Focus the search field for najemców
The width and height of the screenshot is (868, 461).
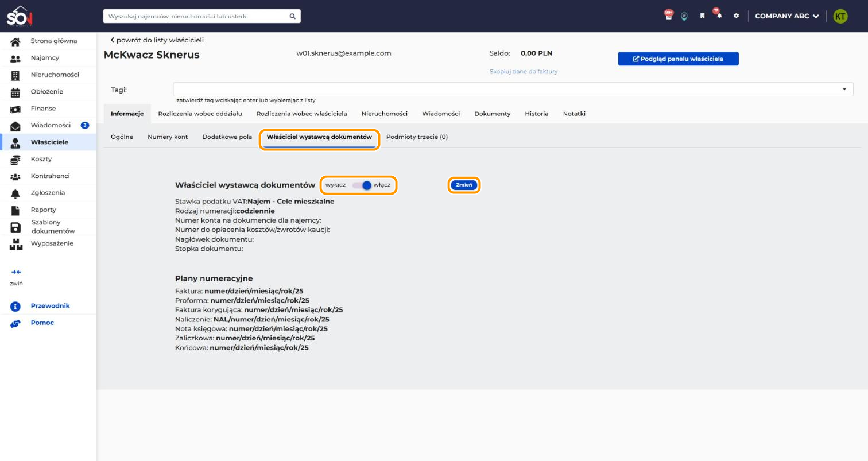pyautogui.click(x=201, y=16)
